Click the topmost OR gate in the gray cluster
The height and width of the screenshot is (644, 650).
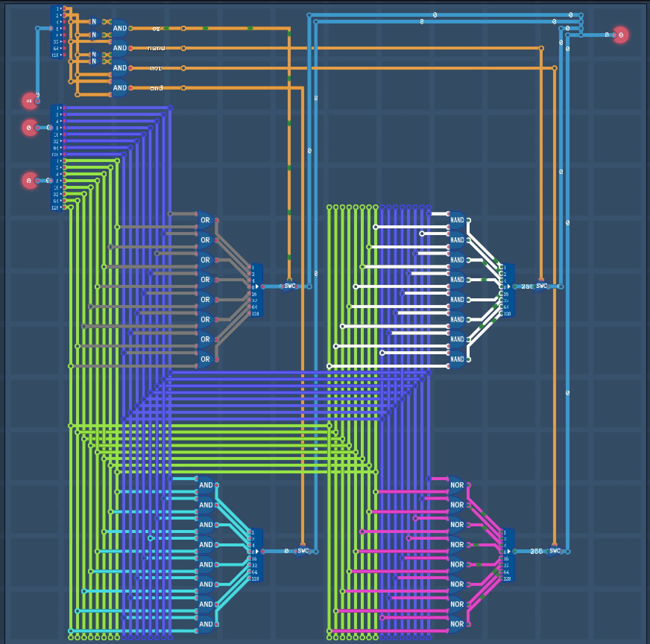tap(205, 220)
